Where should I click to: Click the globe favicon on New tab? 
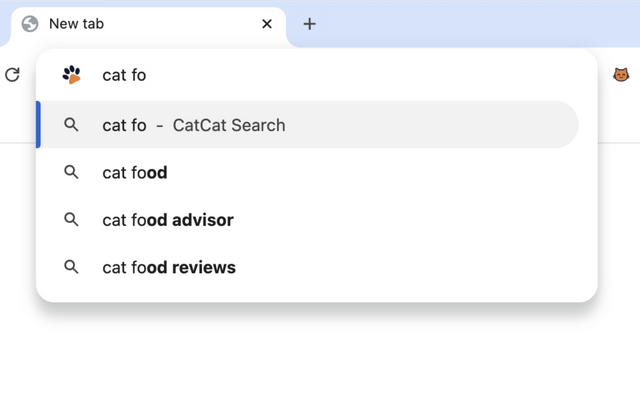30,24
